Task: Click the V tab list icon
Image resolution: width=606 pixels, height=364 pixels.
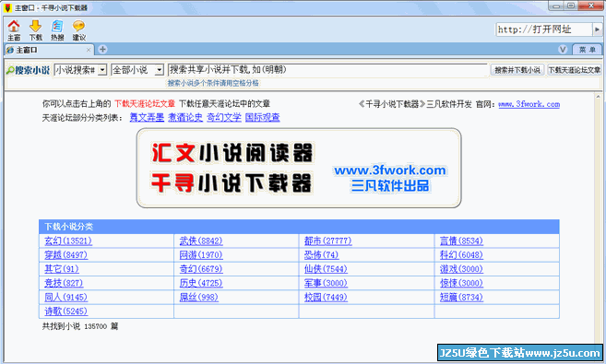Action: (x=563, y=50)
